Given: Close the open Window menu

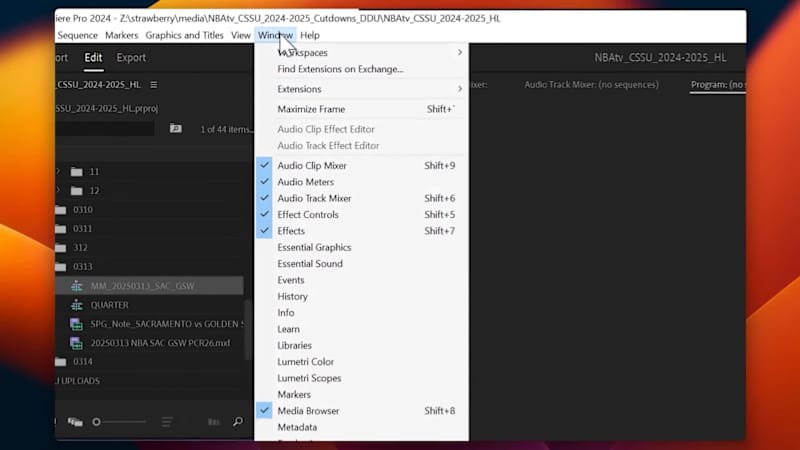Looking at the screenshot, I should 275,35.
